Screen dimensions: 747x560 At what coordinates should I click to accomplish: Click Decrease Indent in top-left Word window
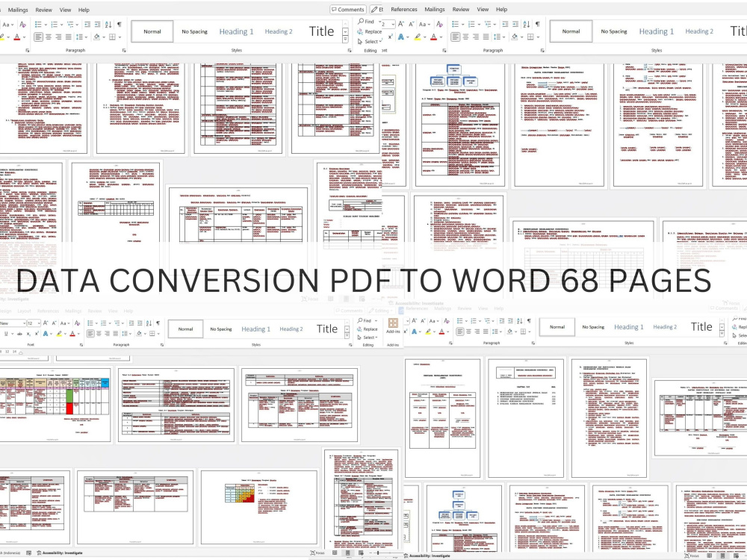tap(87, 25)
